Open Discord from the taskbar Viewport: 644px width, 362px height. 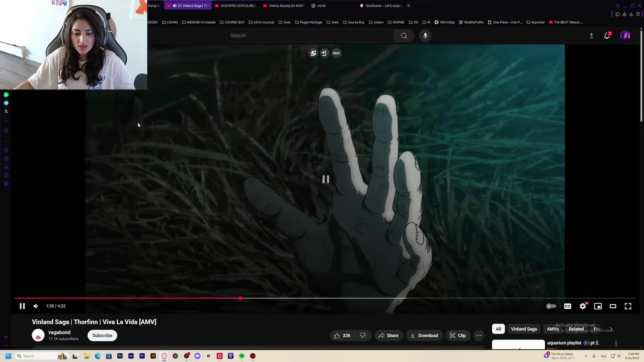click(197, 356)
